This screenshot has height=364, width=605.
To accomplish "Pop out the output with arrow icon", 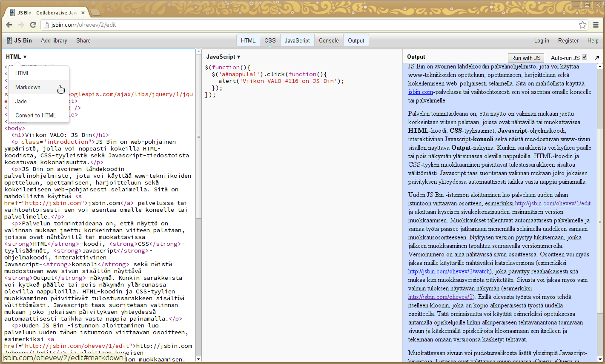I will pos(597,57).
